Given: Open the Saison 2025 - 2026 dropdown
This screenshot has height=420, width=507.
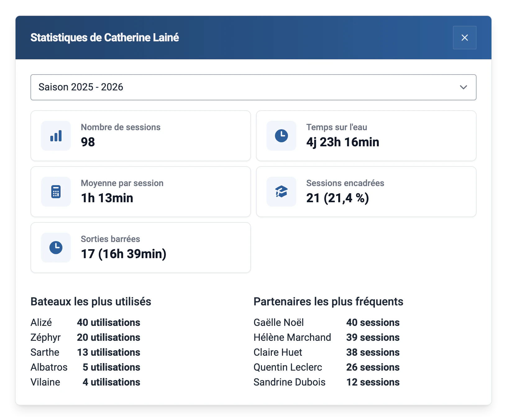Looking at the screenshot, I should (253, 87).
